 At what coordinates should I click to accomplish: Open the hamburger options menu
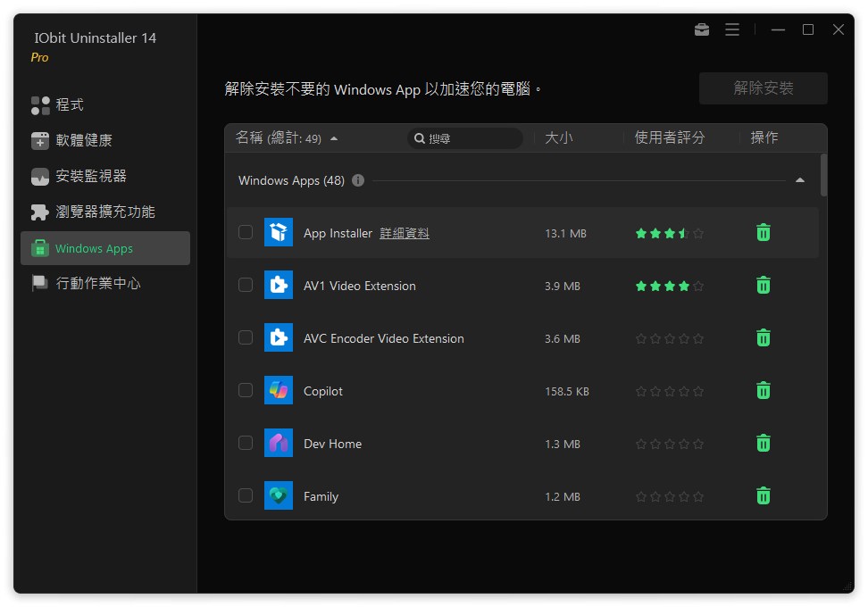(732, 29)
